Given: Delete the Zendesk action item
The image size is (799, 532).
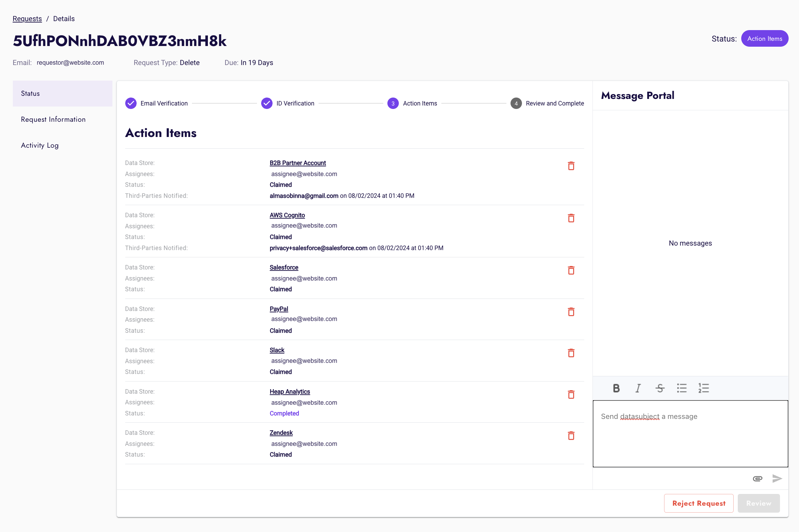Looking at the screenshot, I should pos(571,436).
